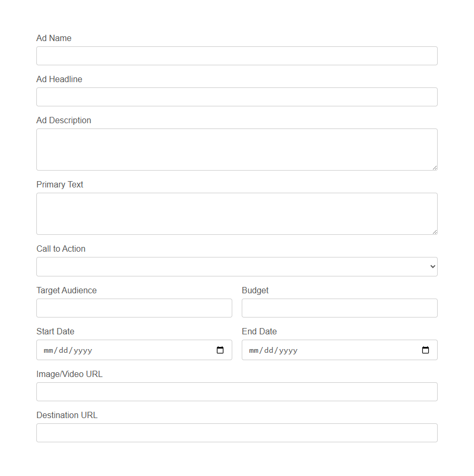Click the Image/Video URL field
Screen dimensions: 474x476
[237, 391]
